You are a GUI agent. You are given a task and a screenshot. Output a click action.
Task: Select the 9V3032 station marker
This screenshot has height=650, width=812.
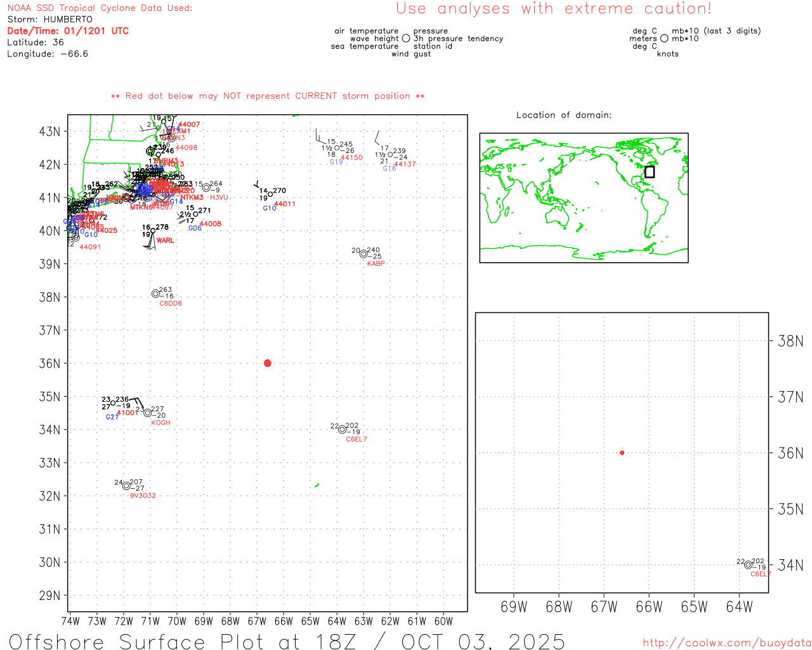pyautogui.click(x=126, y=486)
